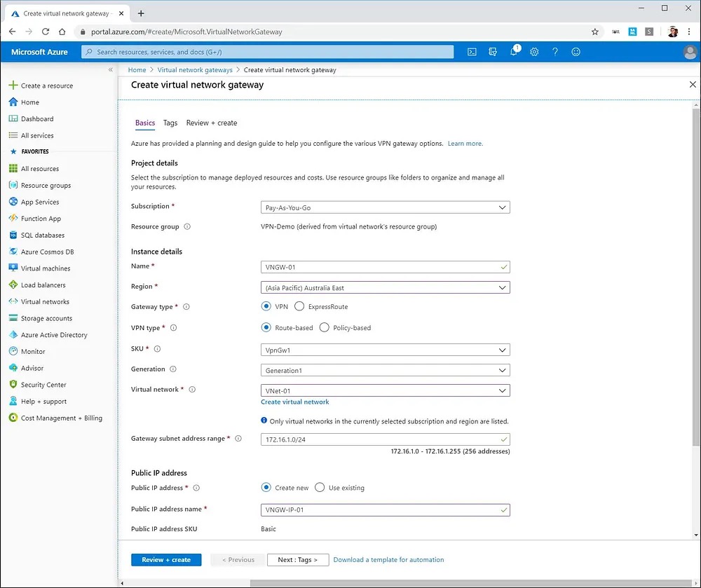Bookmark page with star icon
Image resolution: width=701 pixels, height=588 pixels.
coord(594,32)
